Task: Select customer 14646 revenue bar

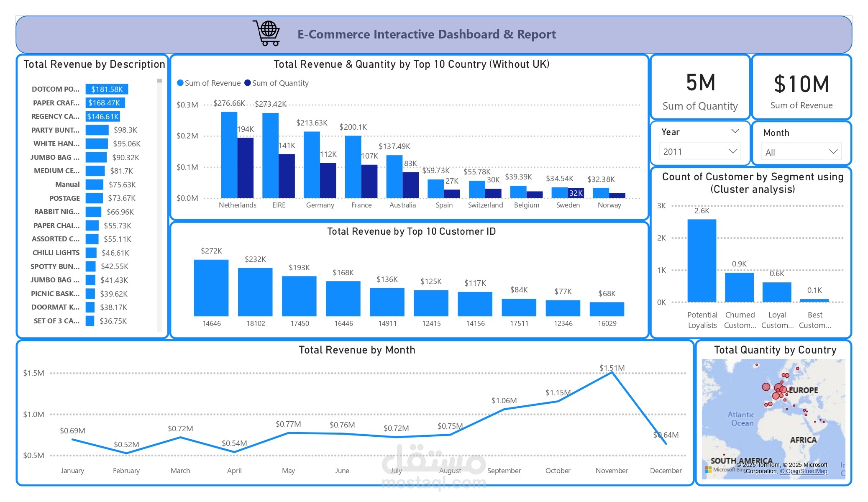Action: point(211,288)
